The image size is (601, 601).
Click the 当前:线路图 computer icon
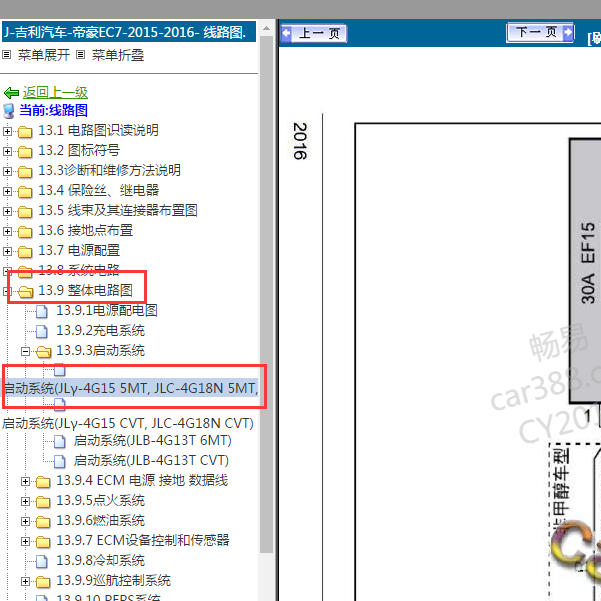click(x=9, y=111)
